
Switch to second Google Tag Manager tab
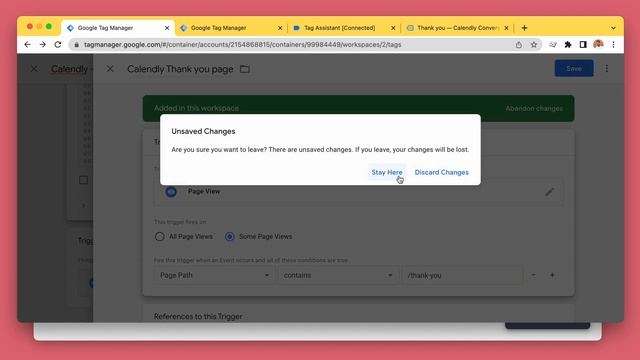[231, 28]
